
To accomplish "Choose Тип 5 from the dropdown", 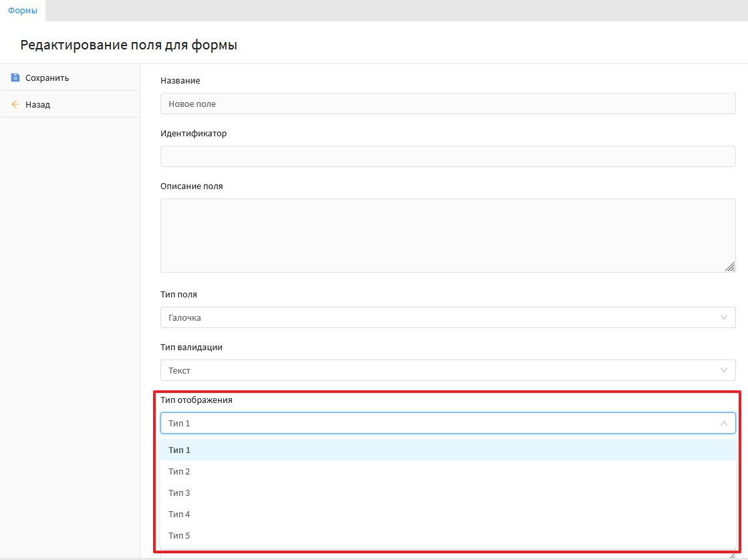I will click(x=180, y=535).
